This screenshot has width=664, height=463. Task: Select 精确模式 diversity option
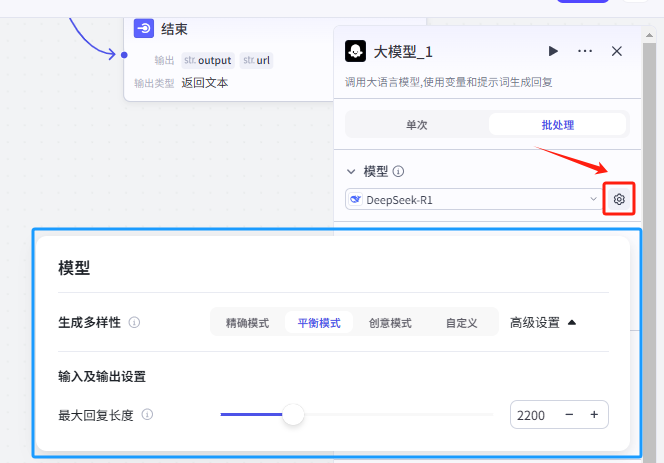[247, 323]
